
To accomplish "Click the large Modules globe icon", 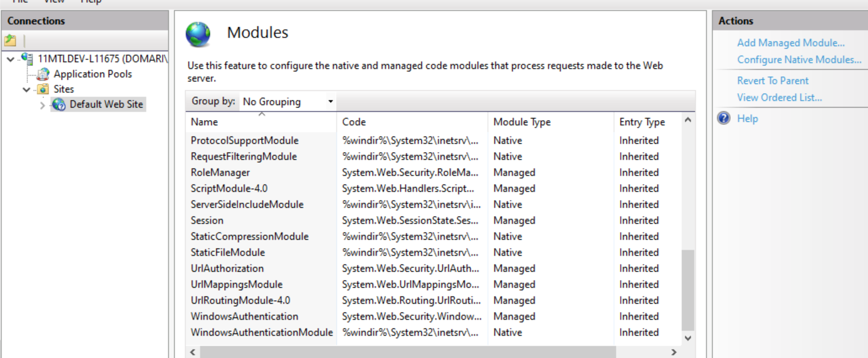I will [198, 34].
